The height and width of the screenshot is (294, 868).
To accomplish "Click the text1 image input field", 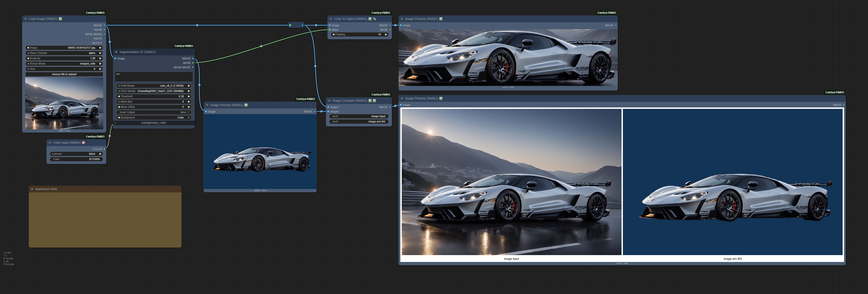I will [x=359, y=116].
